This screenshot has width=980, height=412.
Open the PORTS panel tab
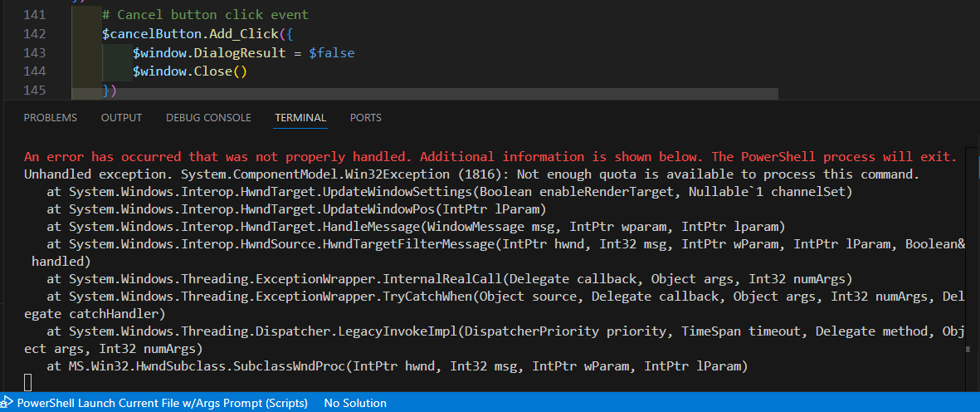point(366,117)
